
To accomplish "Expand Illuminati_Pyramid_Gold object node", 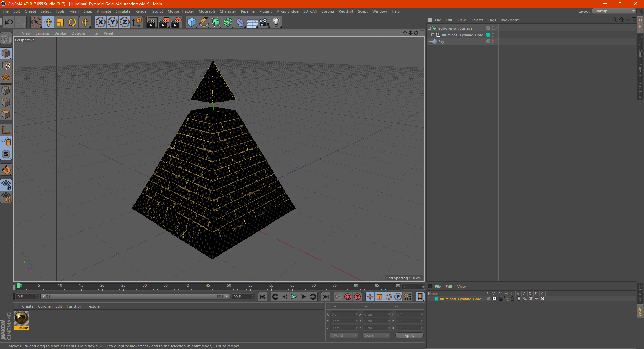I will tap(433, 35).
